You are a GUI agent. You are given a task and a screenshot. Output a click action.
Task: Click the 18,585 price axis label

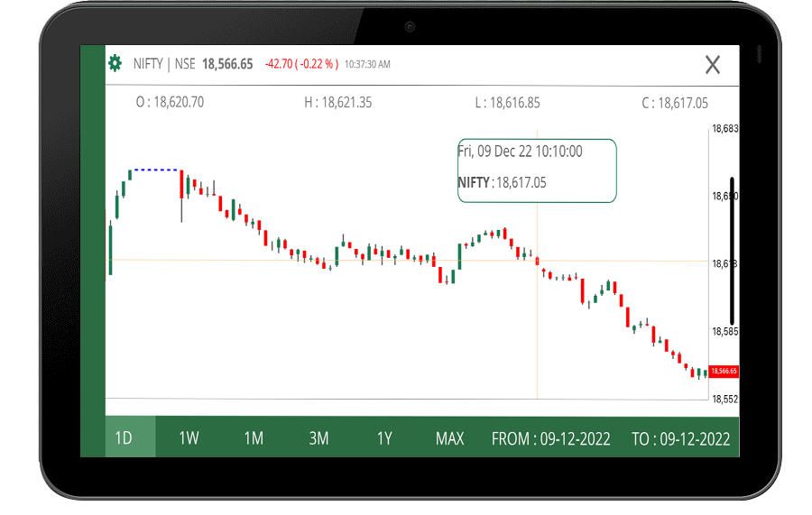(725, 331)
